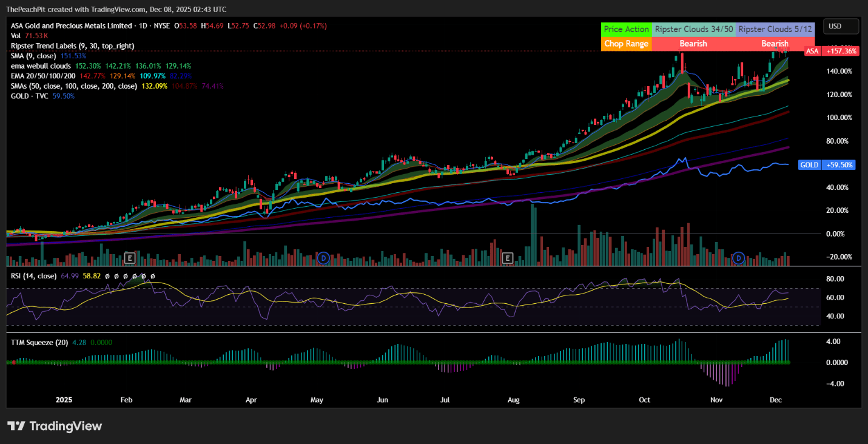Click the orange Chop Range cell
The height and width of the screenshot is (444, 868).
(627, 44)
